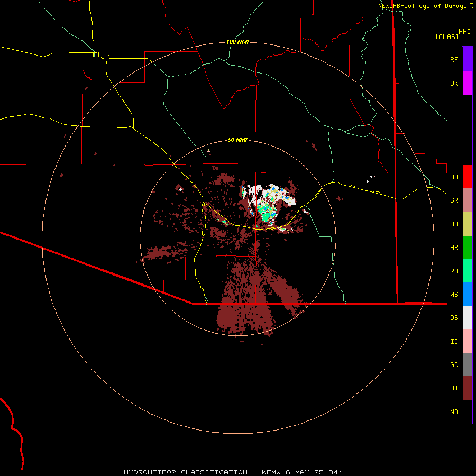Click the 100 NMI range ring label
This screenshot has width=476, height=476.
tap(237, 42)
